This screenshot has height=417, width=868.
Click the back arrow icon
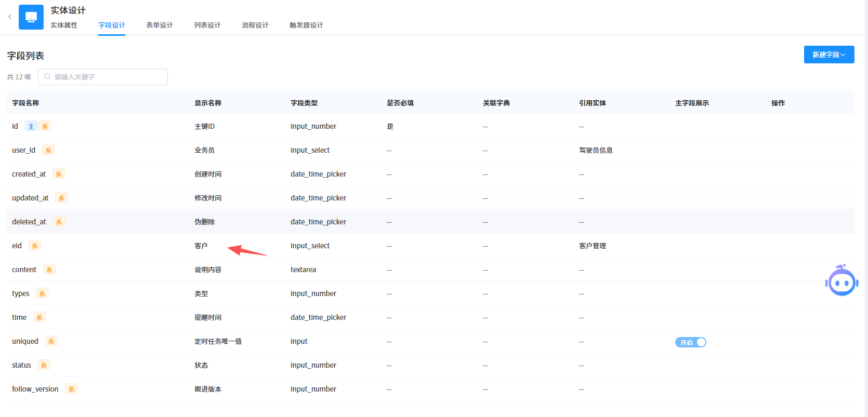[x=10, y=17]
